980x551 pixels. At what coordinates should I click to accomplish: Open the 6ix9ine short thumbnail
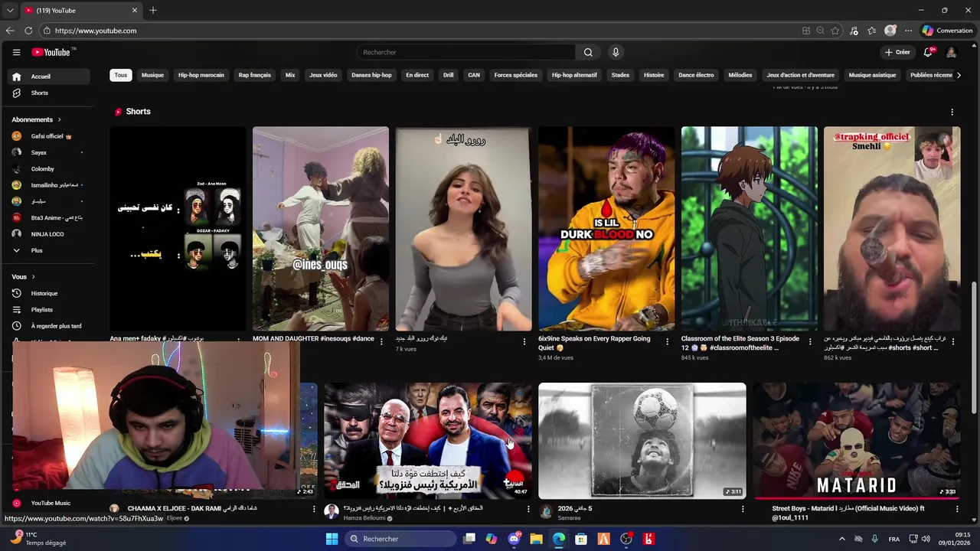(x=606, y=228)
